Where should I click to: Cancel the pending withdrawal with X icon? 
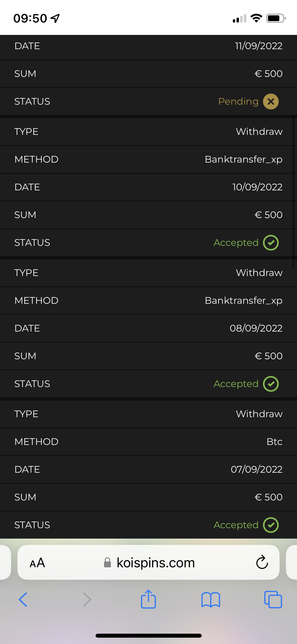[271, 102]
